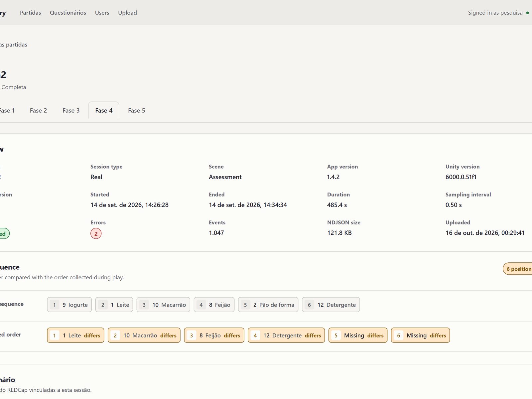Click the App version value '1.4.2'
The image size is (532, 399).
point(333,177)
